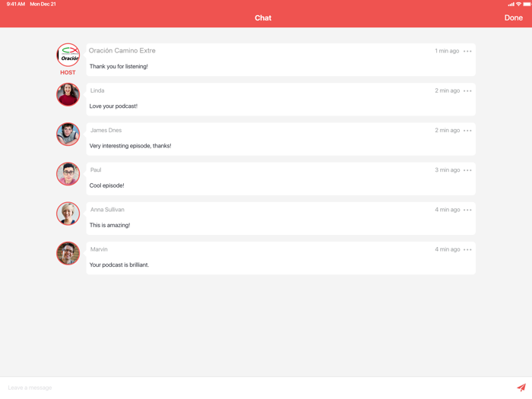Click the Leave a message field

click(258, 388)
